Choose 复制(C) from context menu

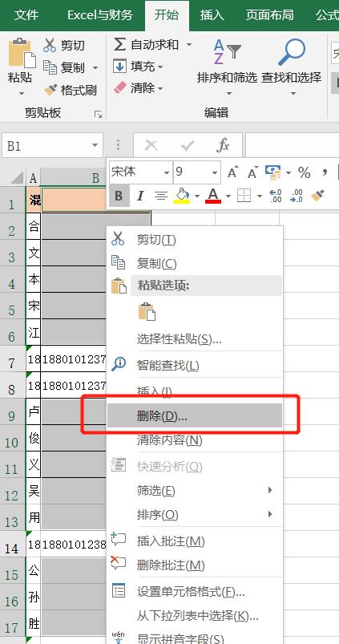(195, 263)
